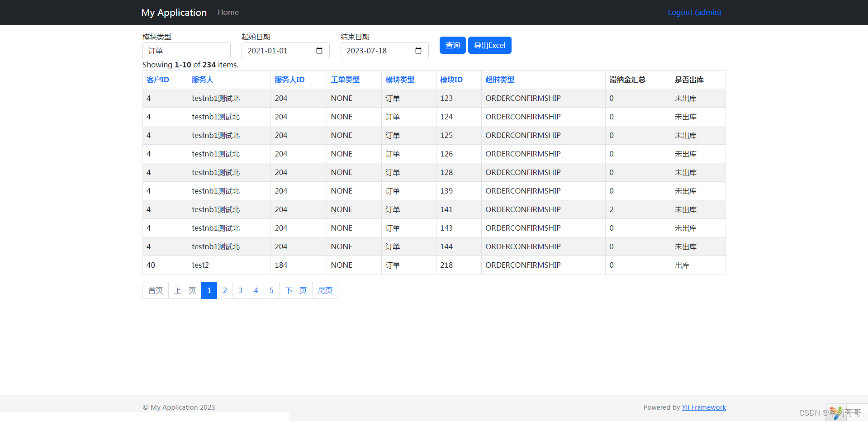Jump to the last page using 尾页
The image size is (868, 421).
click(325, 290)
